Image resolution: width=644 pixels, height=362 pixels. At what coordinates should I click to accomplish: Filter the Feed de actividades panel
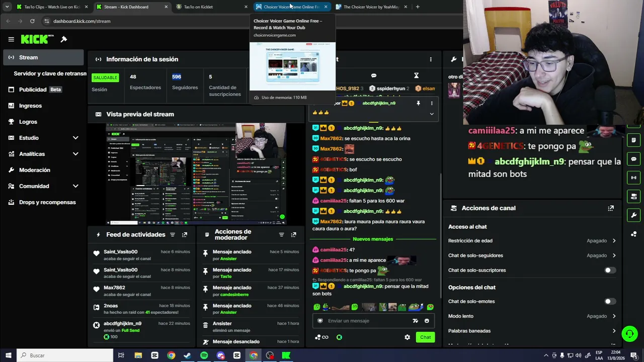[x=173, y=235]
